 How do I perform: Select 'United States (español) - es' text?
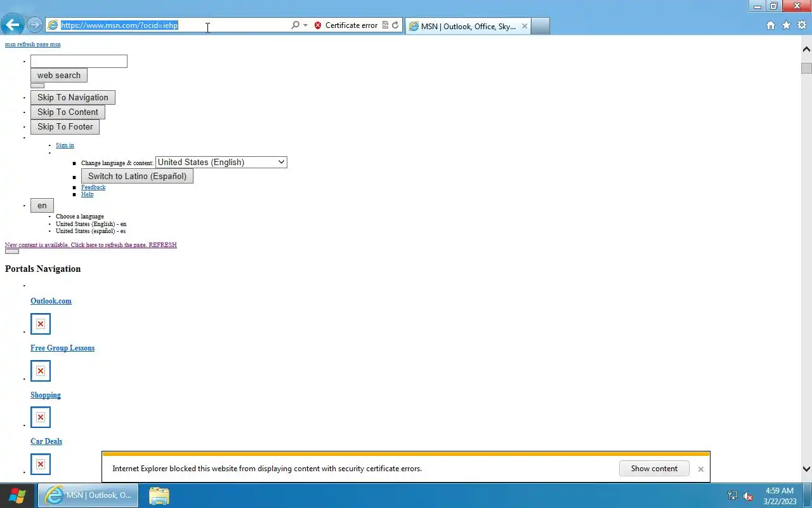pyautogui.click(x=91, y=231)
